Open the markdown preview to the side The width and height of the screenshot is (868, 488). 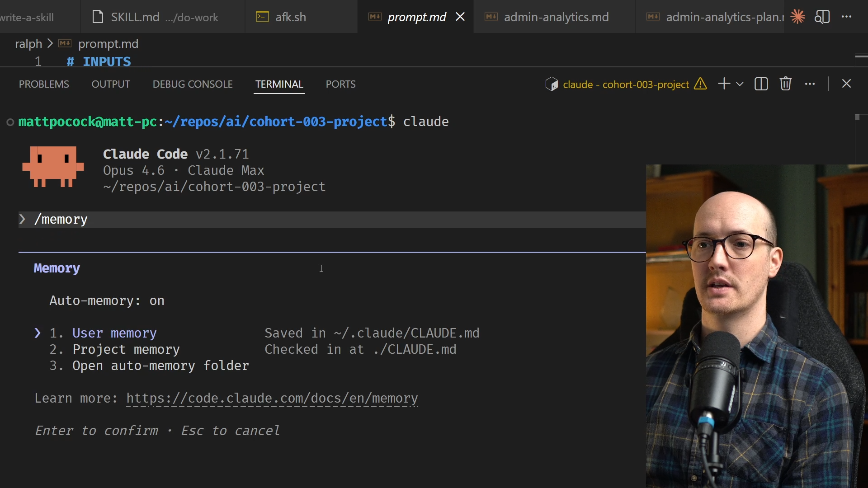click(822, 17)
